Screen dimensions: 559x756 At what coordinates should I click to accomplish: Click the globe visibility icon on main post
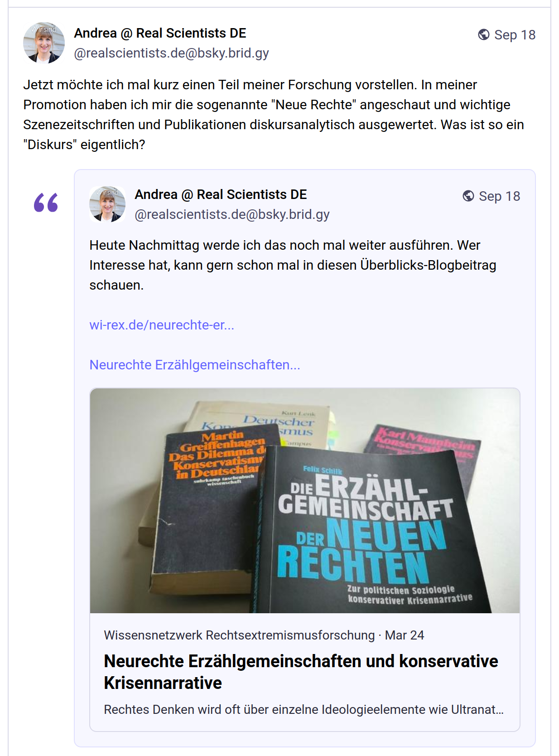483,34
